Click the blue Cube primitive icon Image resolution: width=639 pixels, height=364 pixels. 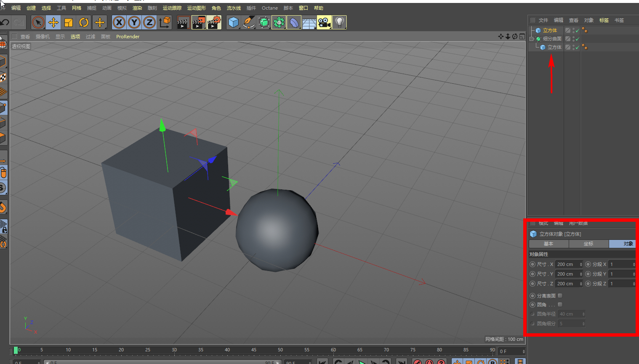click(x=233, y=22)
